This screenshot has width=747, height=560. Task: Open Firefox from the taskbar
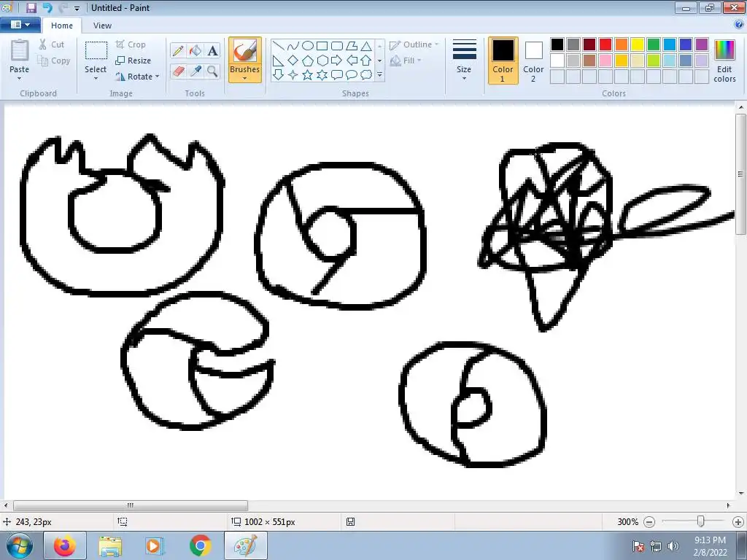[64, 545]
